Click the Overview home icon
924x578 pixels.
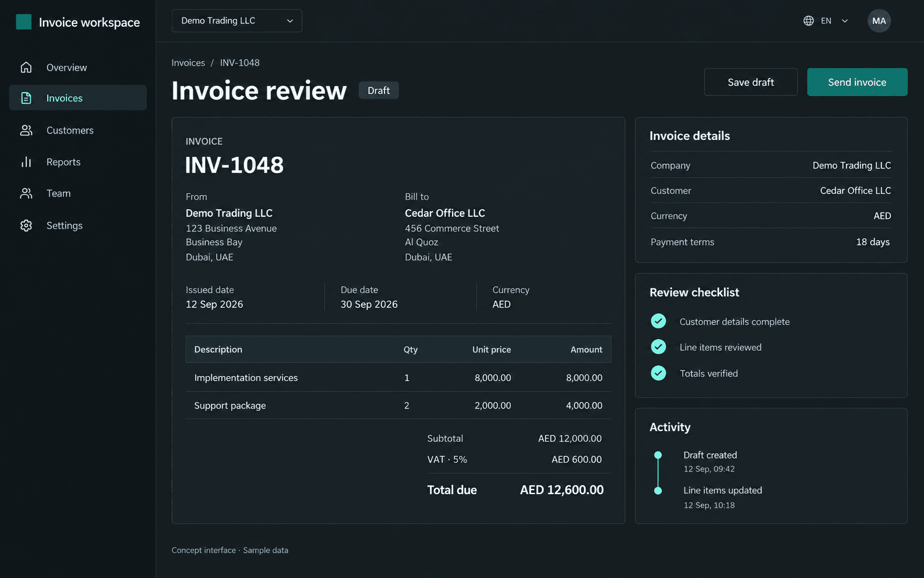point(26,68)
